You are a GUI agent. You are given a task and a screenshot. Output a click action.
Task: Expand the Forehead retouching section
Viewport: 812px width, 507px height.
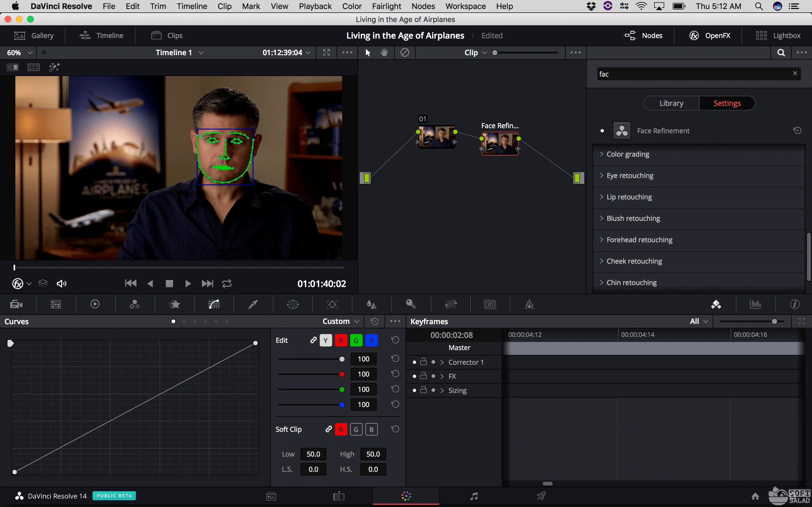coord(639,240)
